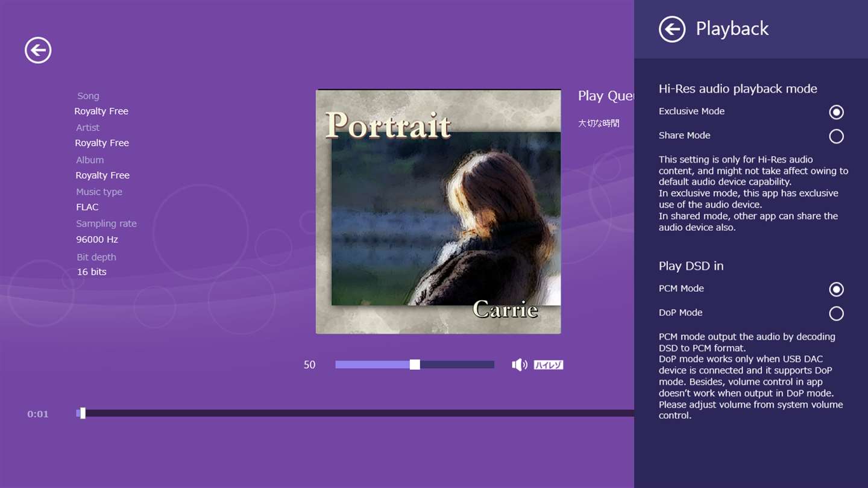This screenshot has height=488, width=868.
Task: Click the Music type label
Action: 99,192
